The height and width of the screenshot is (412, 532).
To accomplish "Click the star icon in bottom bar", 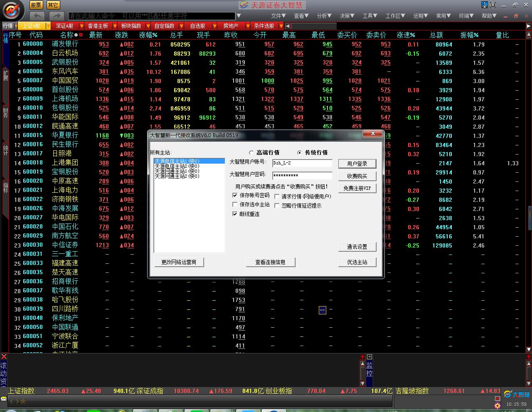I will click(x=23, y=401).
